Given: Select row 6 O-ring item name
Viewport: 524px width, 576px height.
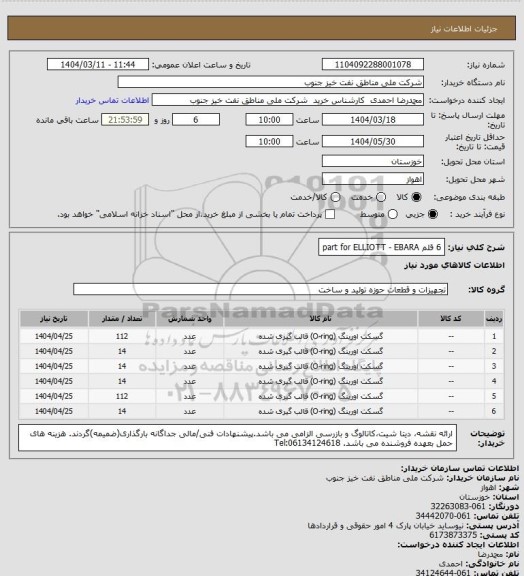Looking at the screenshot, I should (x=320, y=411).
